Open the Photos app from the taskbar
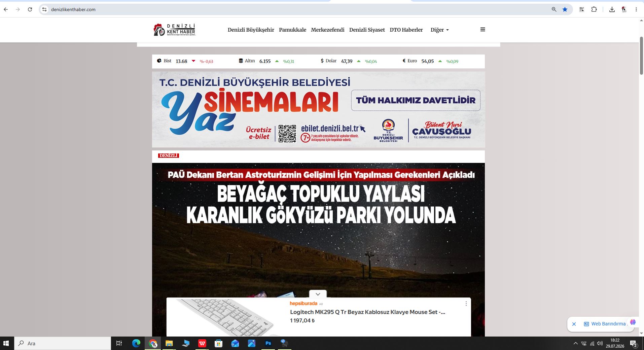The image size is (644, 350). [x=252, y=343]
